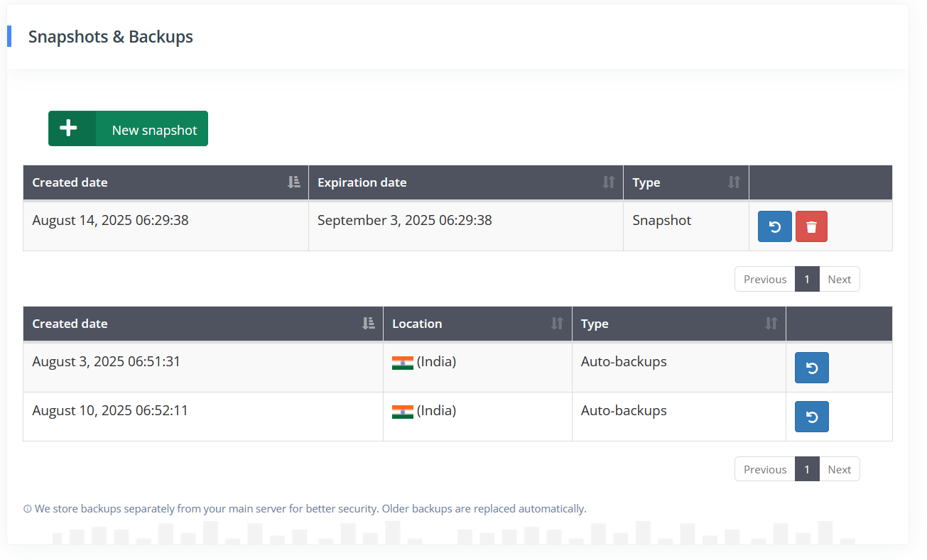Click the India flag in August 3 row
The height and width of the screenshot is (560, 927).
[x=402, y=363]
